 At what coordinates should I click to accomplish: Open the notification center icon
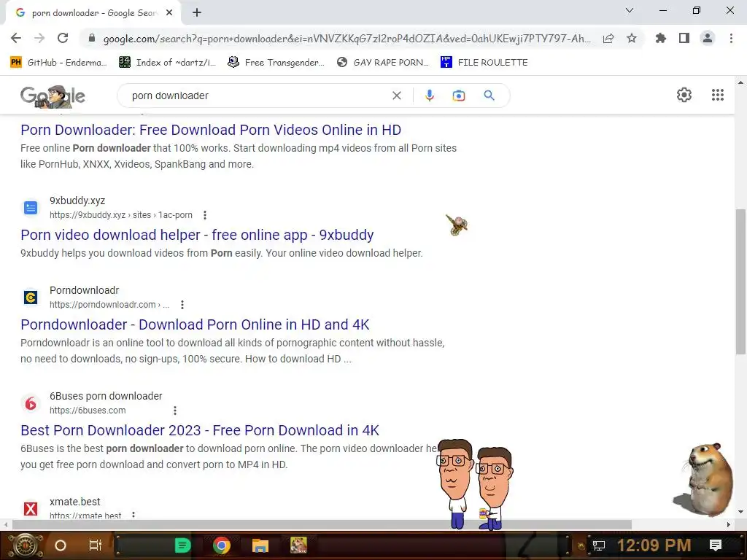[x=716, y=545]
